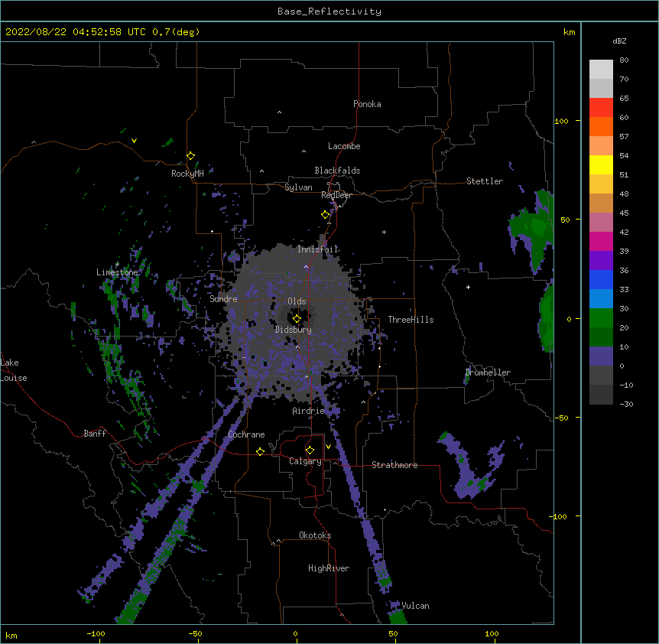Click the RedDeer city label
Image resolution: width=659 pixels, height=644 pixels.
[337, 195]
